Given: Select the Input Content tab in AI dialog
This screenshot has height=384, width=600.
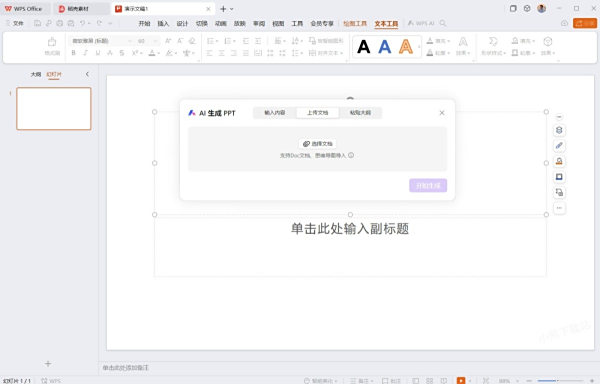Looking at the screenshot, I should [x=274, y=112].
